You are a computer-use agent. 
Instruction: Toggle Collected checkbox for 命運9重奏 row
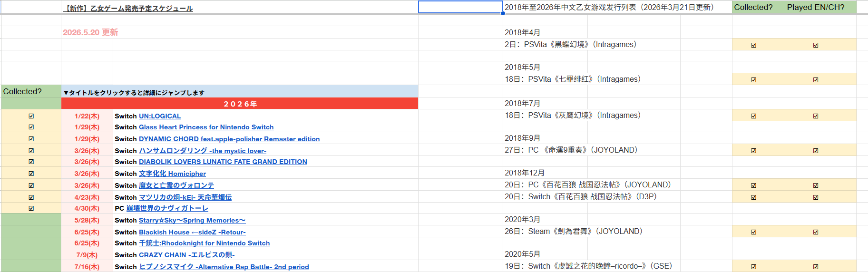click(x=754, y=151)
